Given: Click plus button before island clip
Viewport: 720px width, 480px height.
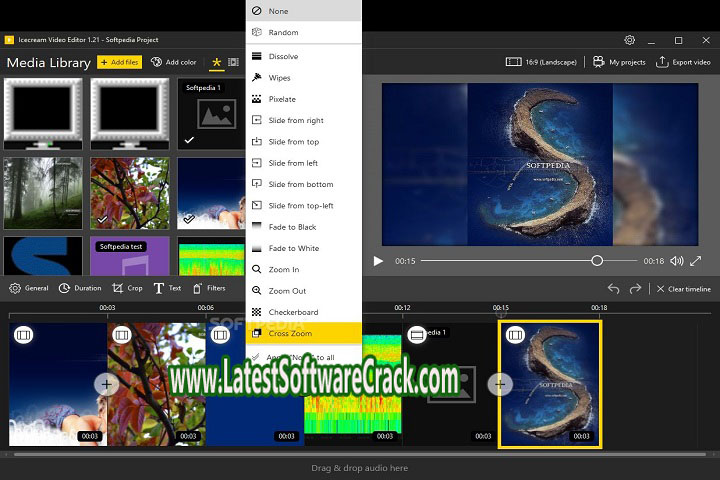Looking at the screenshot, I should [x=500, y=384].
